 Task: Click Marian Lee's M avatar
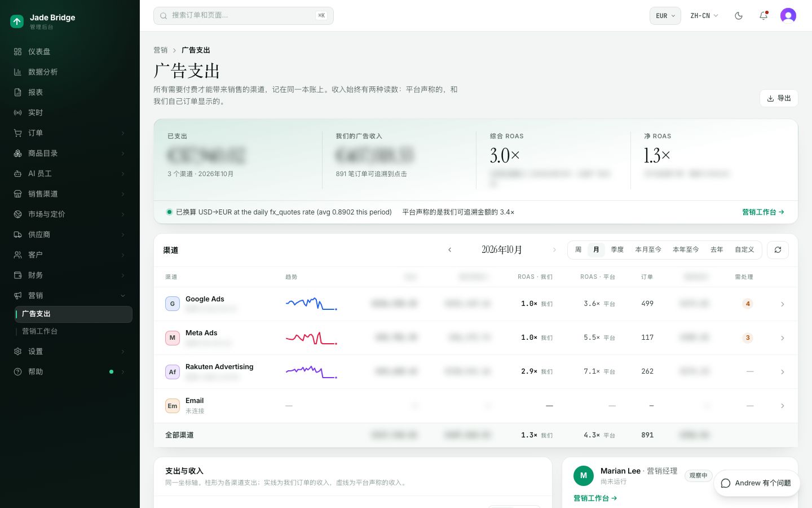[584, 475]
